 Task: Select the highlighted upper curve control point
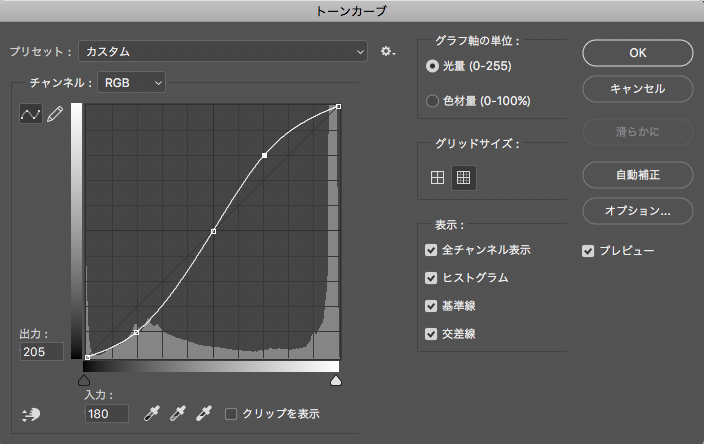(264, 155)
